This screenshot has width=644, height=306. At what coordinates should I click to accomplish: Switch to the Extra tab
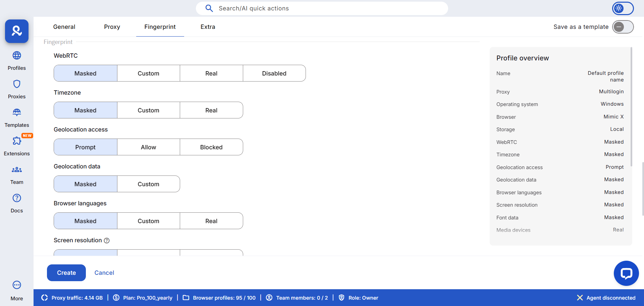click(x=208, y=27)
